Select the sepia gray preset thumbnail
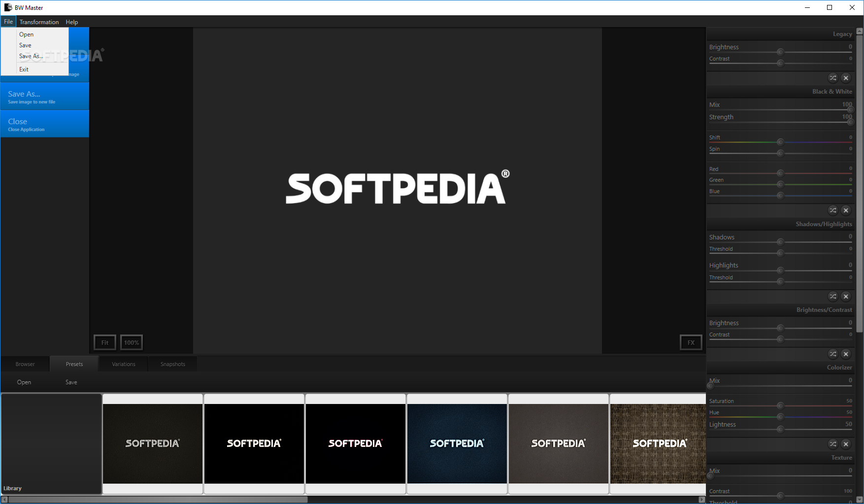The image size is (864, 504). (x=559, y=444)
